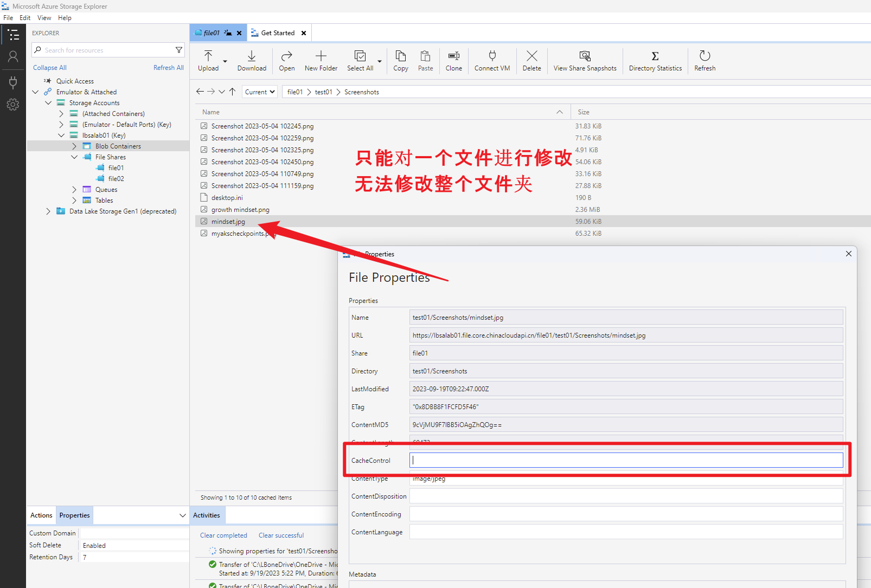Collapse the File Shares node

pos(74,157)
